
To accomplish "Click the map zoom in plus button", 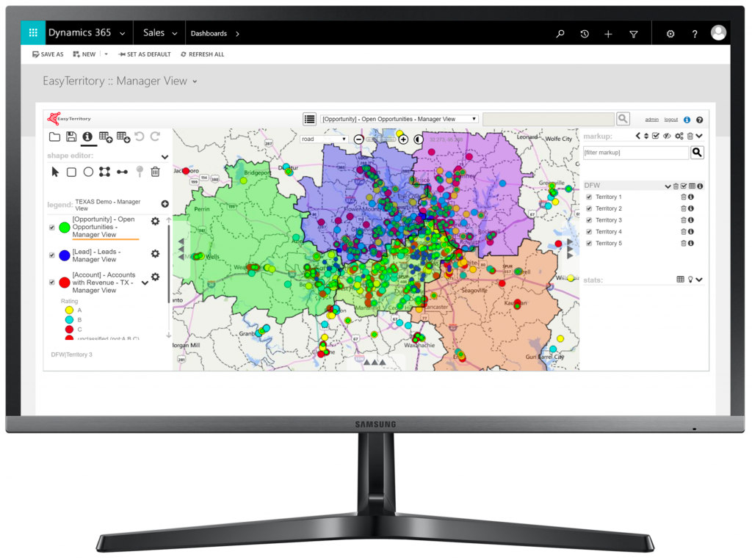I will (x=403, y=139).
